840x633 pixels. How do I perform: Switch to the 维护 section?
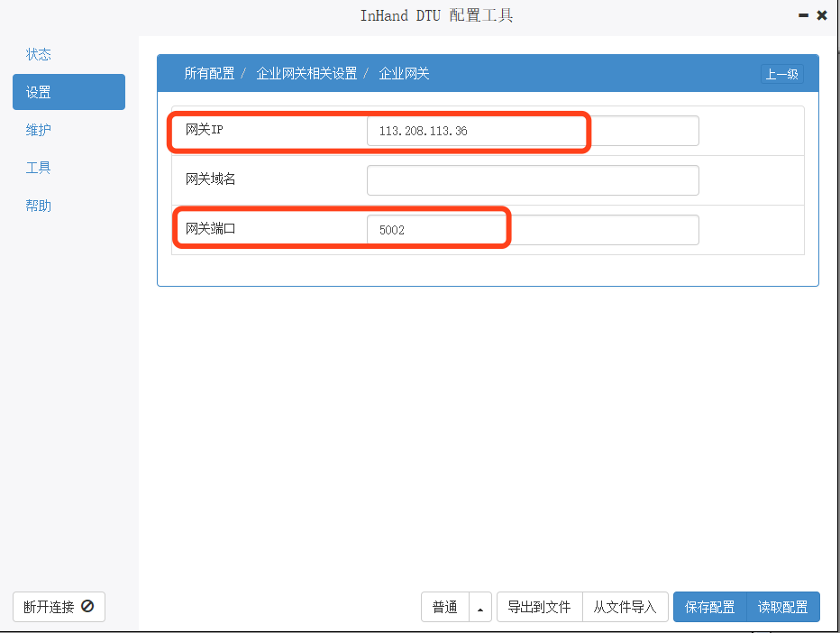coord(39,130)
